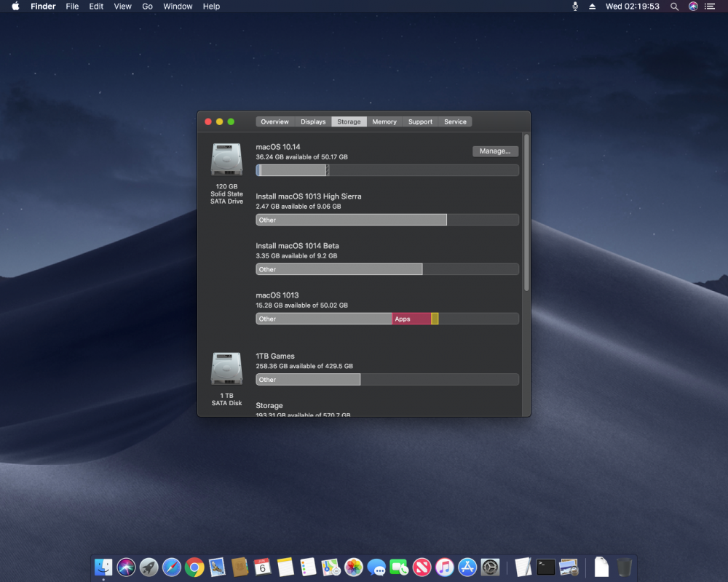Switch to the Service tab
The height and width of the screenshot is (582, 728).
(455, 121)
